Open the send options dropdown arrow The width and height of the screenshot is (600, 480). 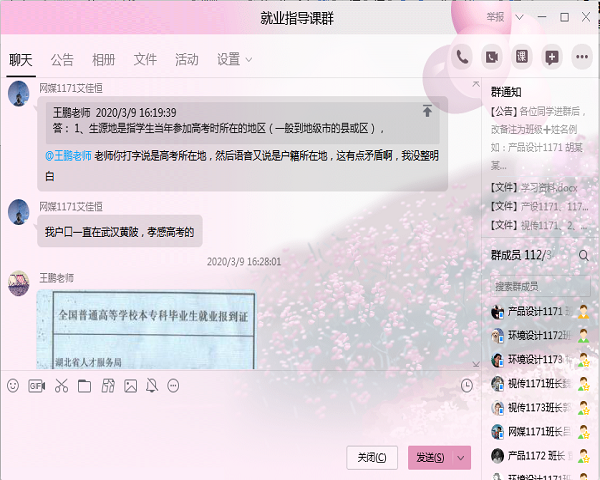461,458
